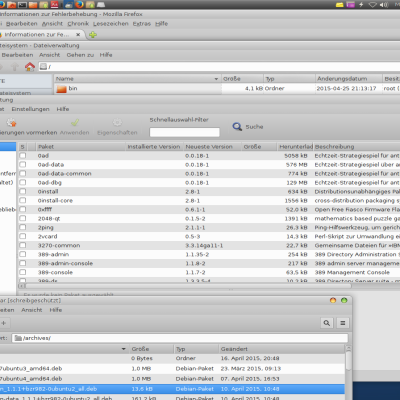Open a new Firefox tab with the green plus
Screen dimensions: 400x400
click(93, 35)
